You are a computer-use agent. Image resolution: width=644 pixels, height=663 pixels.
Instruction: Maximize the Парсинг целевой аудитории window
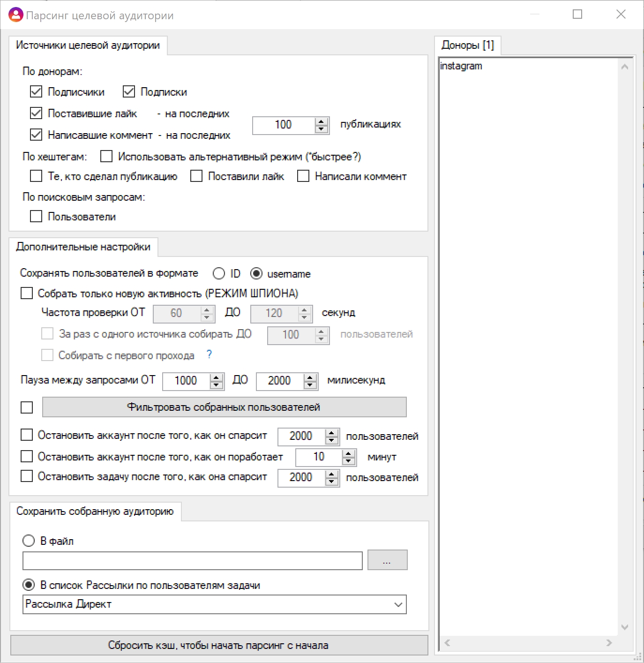pos(577,15)
